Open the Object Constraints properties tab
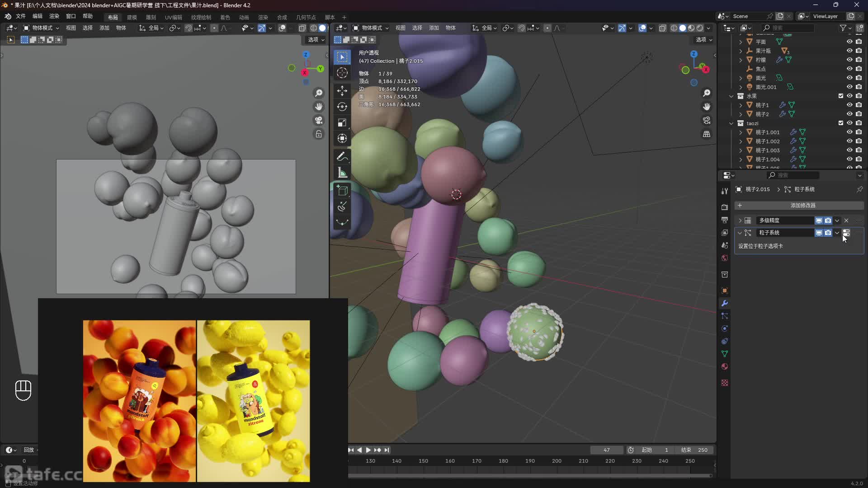The width and height of the screenshot is (868, 488). [x=725, y=341]
